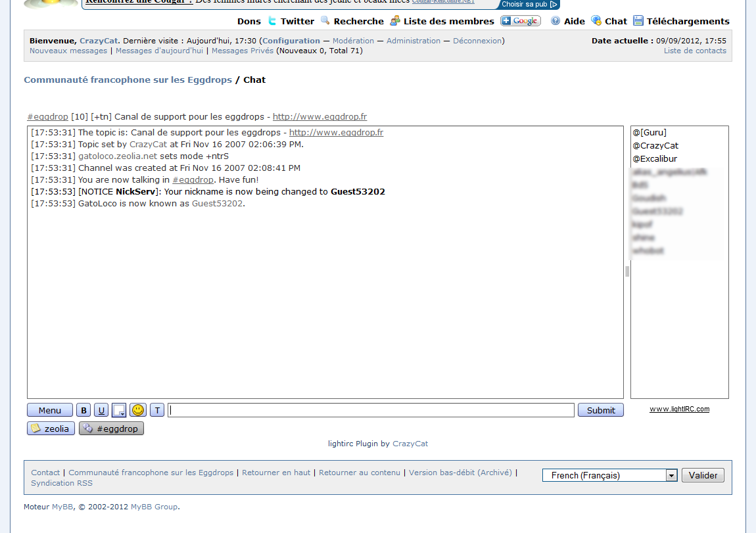Open Liste des membres link
Viewport: 756px width, 533px height.
coord(449,21)
